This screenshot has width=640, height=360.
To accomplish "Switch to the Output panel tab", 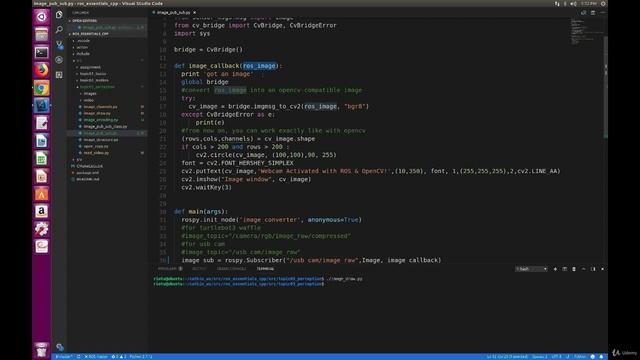I will 199,269.
